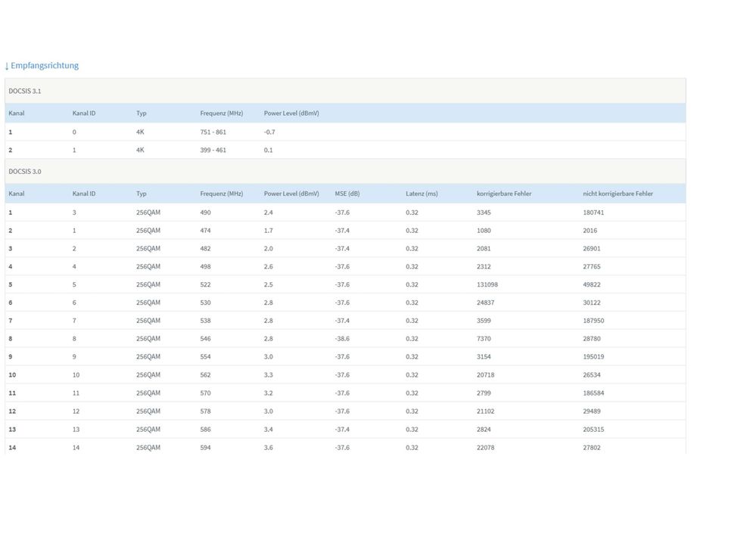The height and width of the screenshot is (534, 756).
Task: Click frequency range 751 - 861
Action: point(213,132)
